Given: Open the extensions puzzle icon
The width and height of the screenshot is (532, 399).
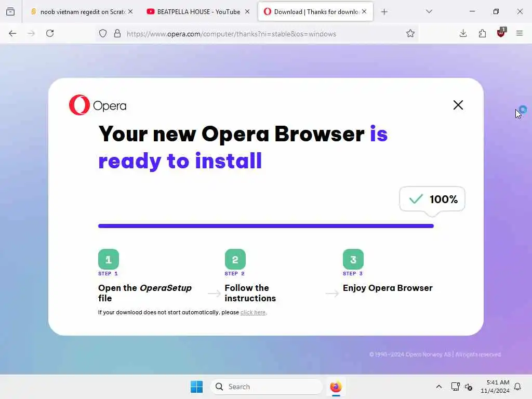Looking at the screenshot, I should (482, 33).
